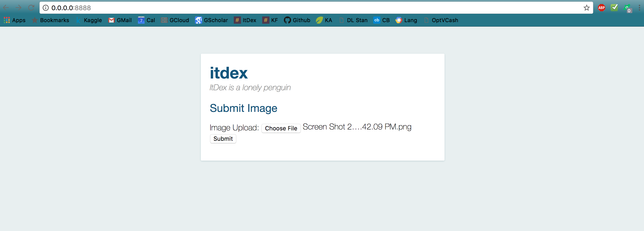Click the site info icon in address bar
This screenshot has width=644, height=231.
click(x=46, y=8)
